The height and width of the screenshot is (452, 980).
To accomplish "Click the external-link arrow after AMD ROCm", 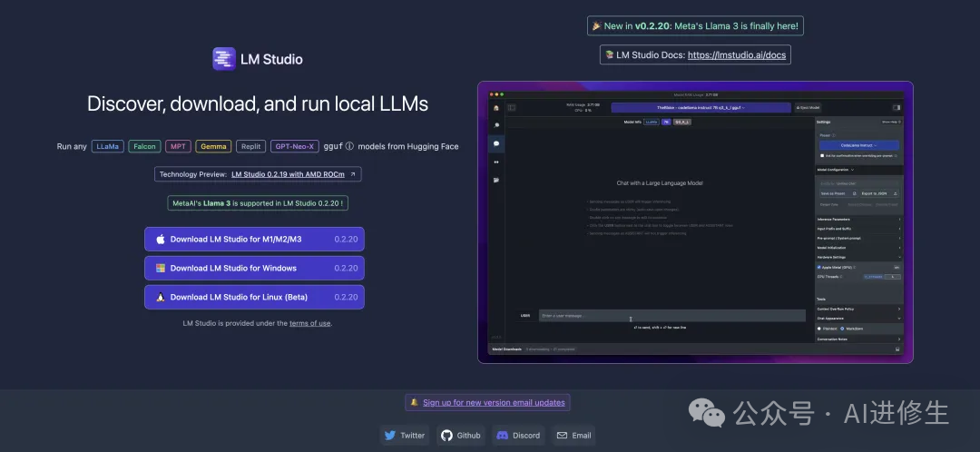I will click(352, 174).
